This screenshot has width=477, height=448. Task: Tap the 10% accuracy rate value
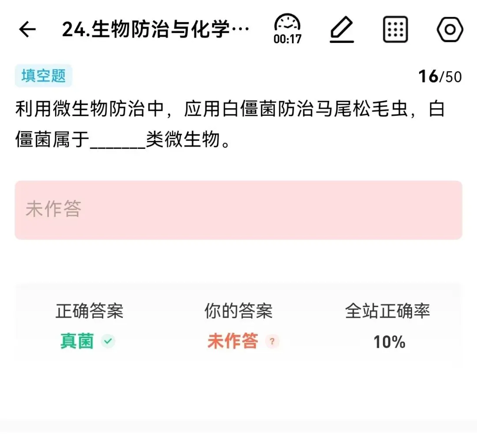pos(390,342)
